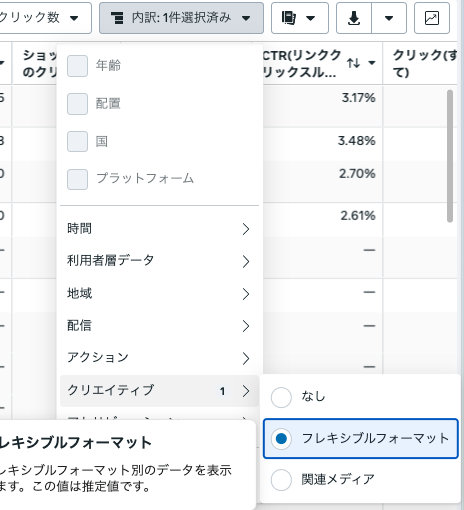Click the 3.48% CTR value
This screenshot has width=464, height=510.
point(356,141)
